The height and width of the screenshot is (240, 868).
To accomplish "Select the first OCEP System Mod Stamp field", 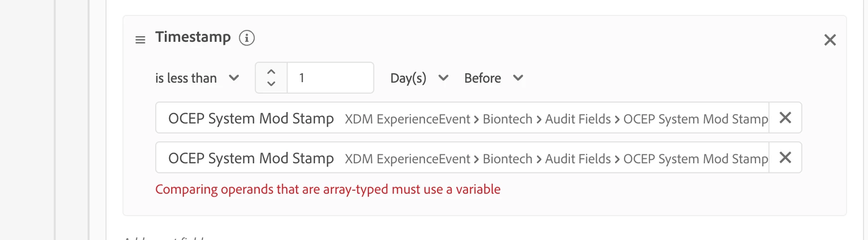I will [x=251, y=119].
